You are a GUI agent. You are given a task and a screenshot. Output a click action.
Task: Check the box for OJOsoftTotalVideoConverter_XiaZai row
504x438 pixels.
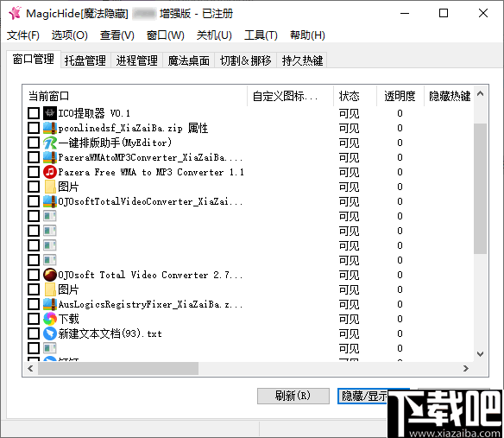[x=34, y=201]
